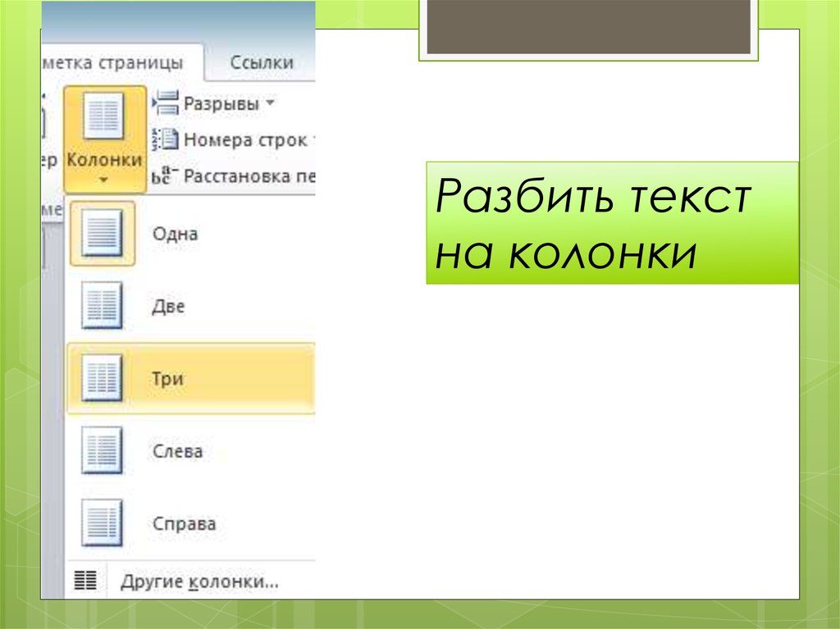Viewport: 840px width, 629px height.
Task: Click the Номера строк line numbers icon
Action: click(x=167, y=139)
